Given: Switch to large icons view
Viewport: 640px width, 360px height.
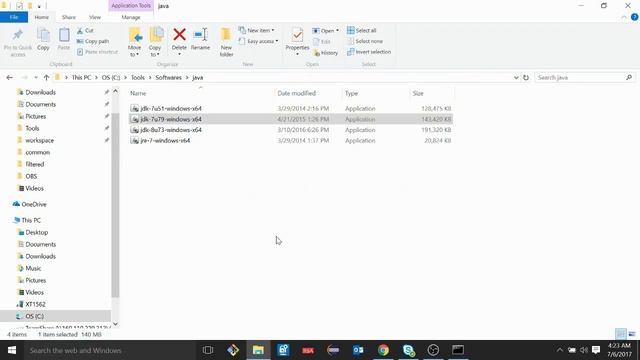Looking at the screenshot, I should tap(632, 334).
